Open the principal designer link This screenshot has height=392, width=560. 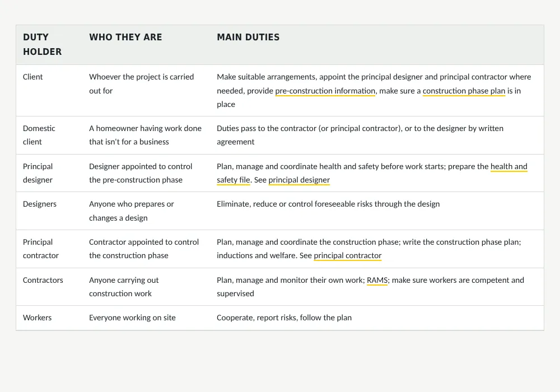tap(299, 180)
